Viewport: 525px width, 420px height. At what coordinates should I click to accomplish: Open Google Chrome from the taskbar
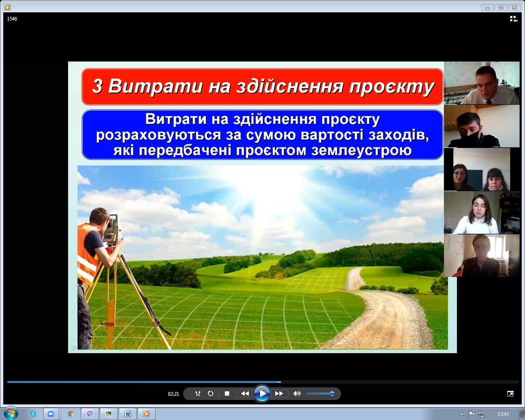point(71,414)
